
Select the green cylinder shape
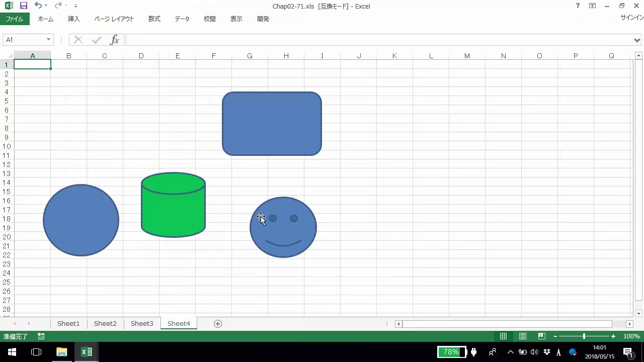tap(173, 211)
